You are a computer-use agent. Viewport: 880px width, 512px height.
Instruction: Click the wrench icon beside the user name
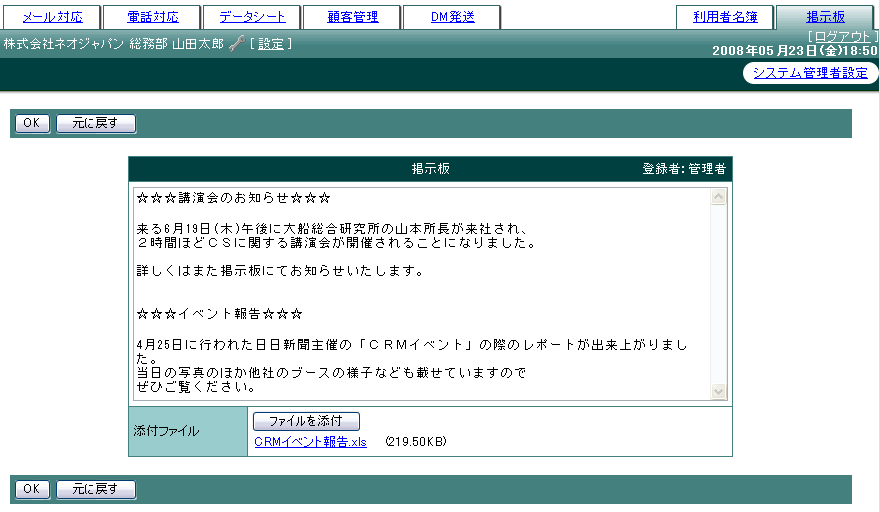[236, 44]
